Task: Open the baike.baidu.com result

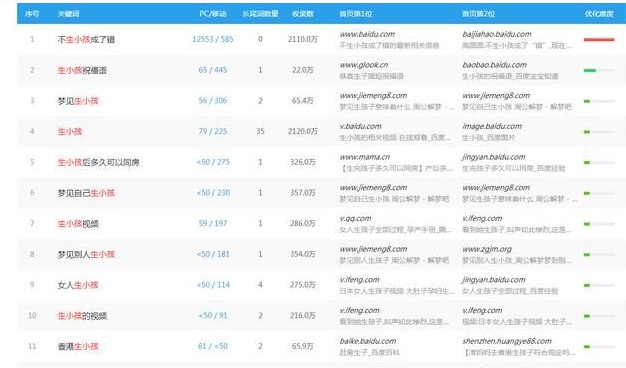Action: (368, 342)
